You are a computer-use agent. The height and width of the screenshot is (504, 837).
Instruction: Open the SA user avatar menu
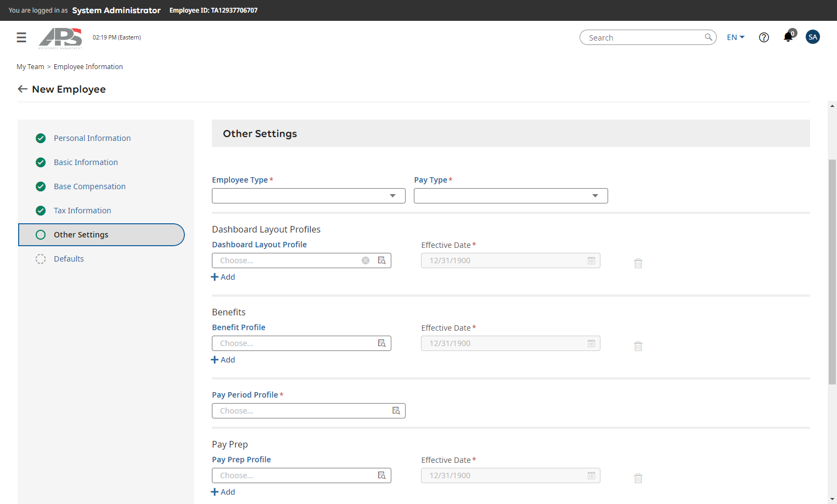tap(813, 37)
